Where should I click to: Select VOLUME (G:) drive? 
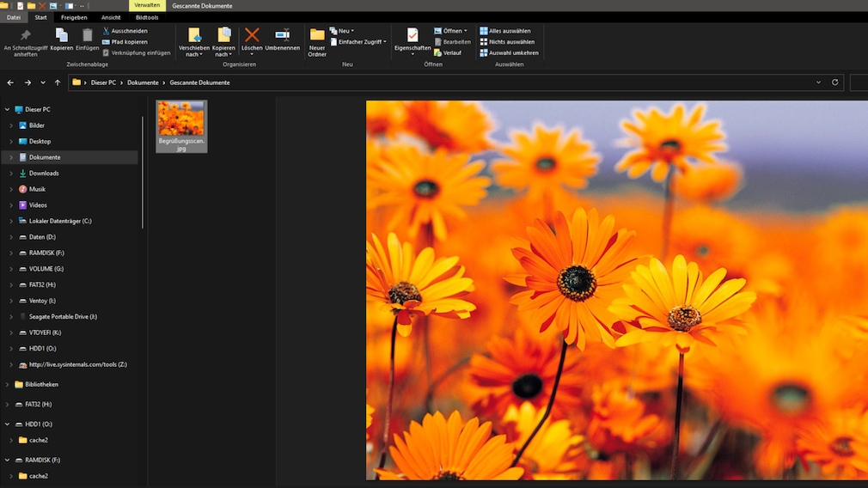point(46,269)
